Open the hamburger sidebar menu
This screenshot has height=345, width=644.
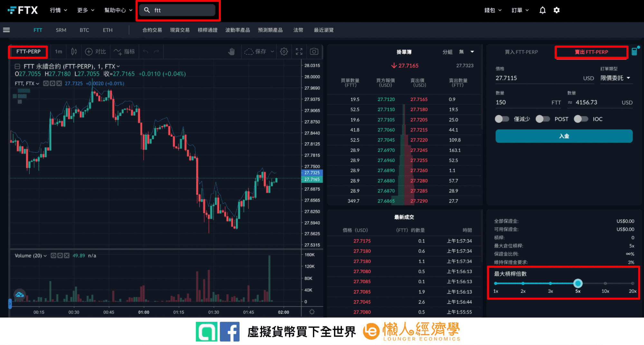click(x=6, y=30)
